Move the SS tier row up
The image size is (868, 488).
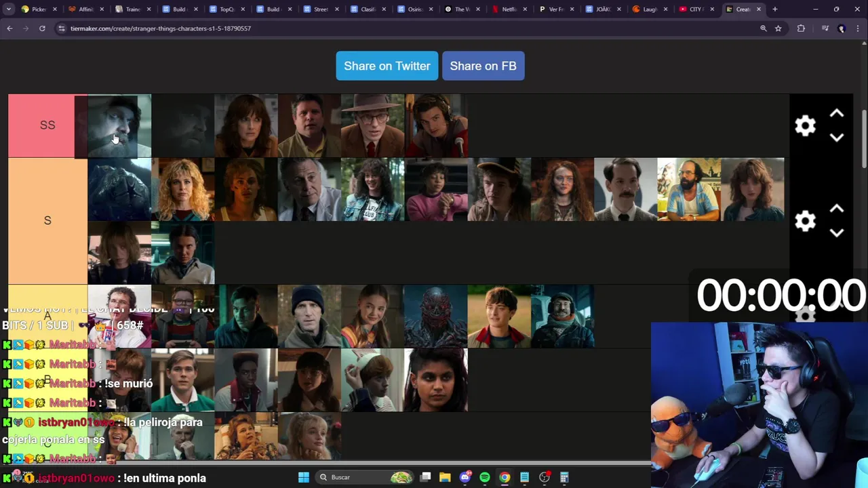point(837,114)
